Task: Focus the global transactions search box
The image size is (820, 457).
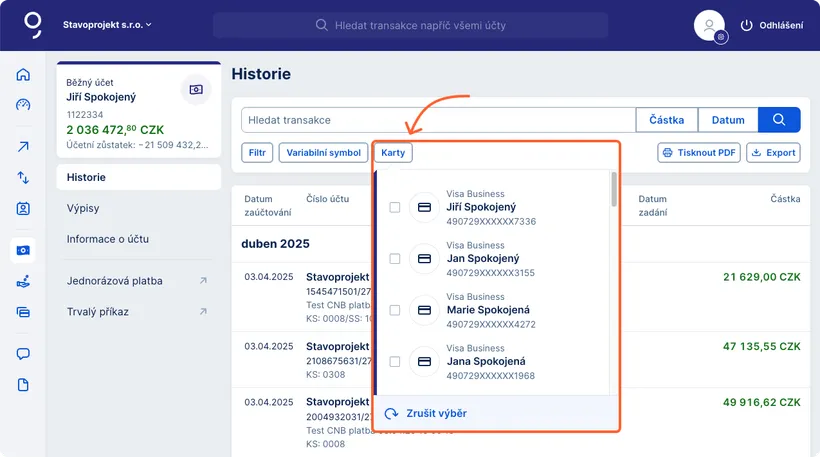Action: point(411,25)
